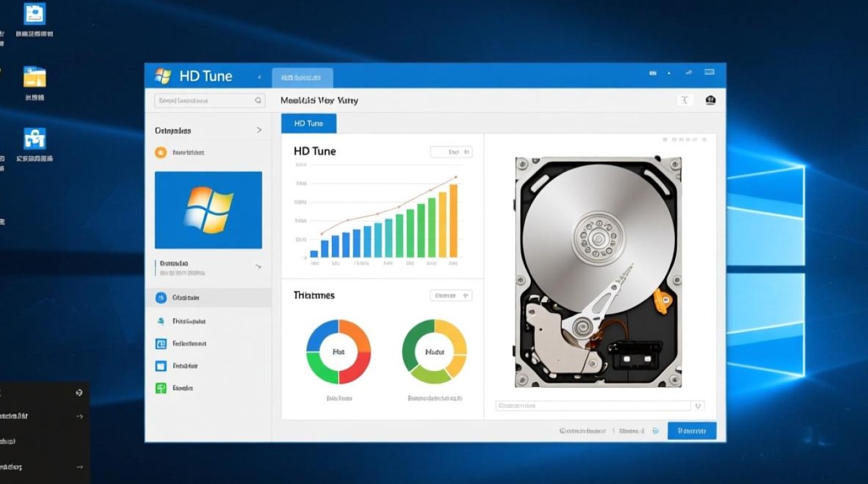Click the dark headset icon near the search field

pos(710,100)
